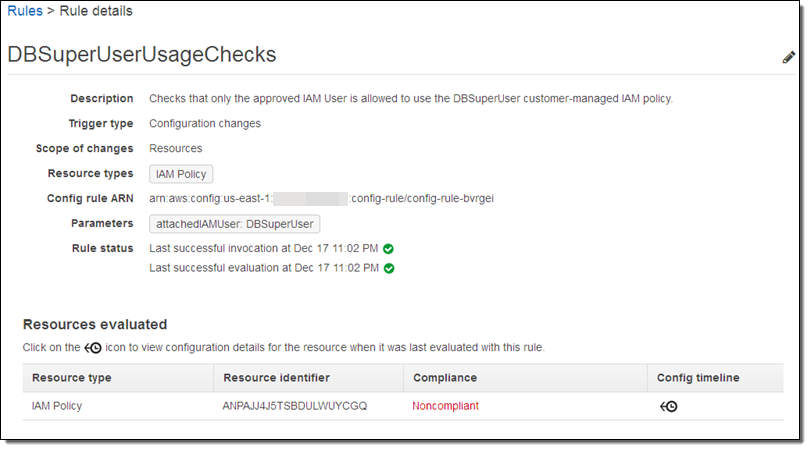Click the timeline icon in the instruction sentence
Image resolution: width=810 pixels, height=450 pixels.
click(x=93, y=348)
